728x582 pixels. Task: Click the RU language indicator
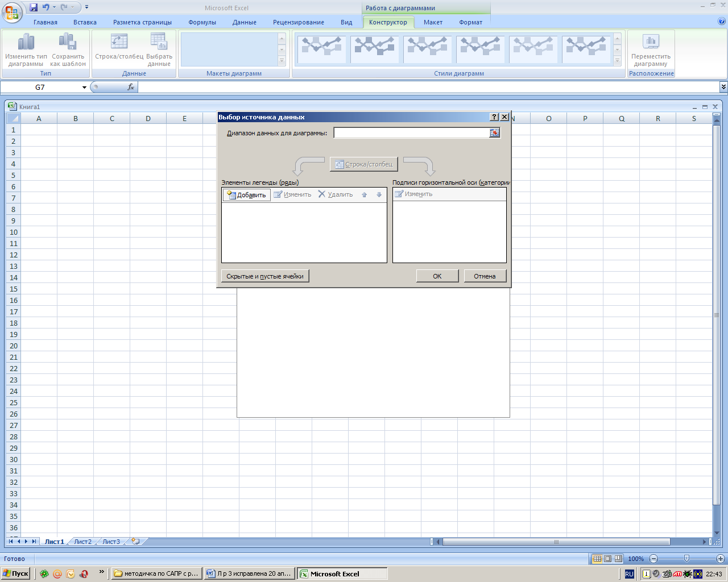629,574
